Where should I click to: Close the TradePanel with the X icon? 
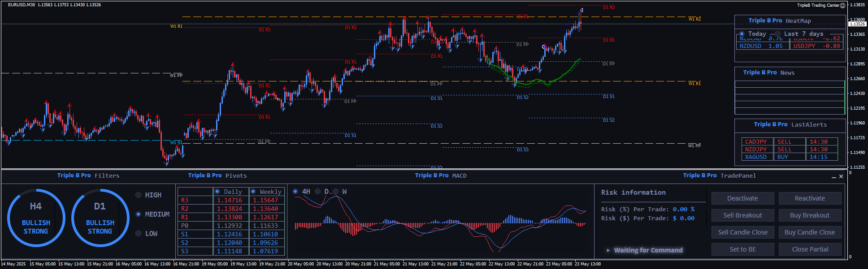(841, 176)
